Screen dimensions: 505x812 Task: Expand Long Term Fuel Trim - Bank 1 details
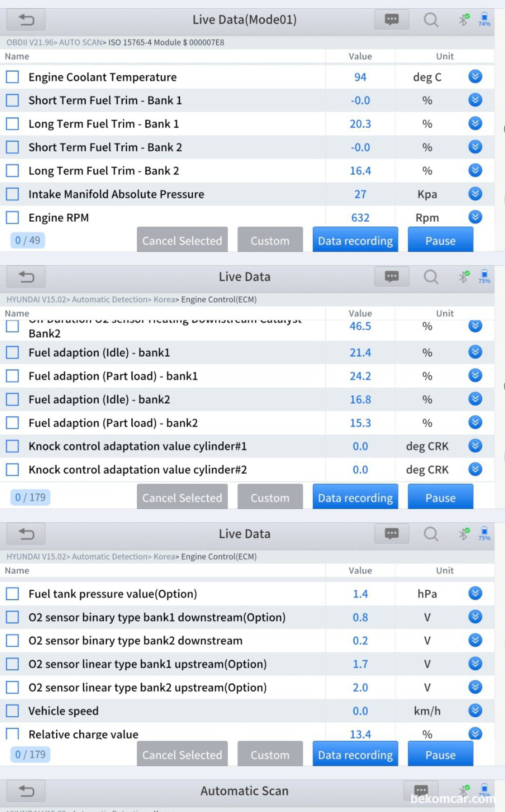475,123
